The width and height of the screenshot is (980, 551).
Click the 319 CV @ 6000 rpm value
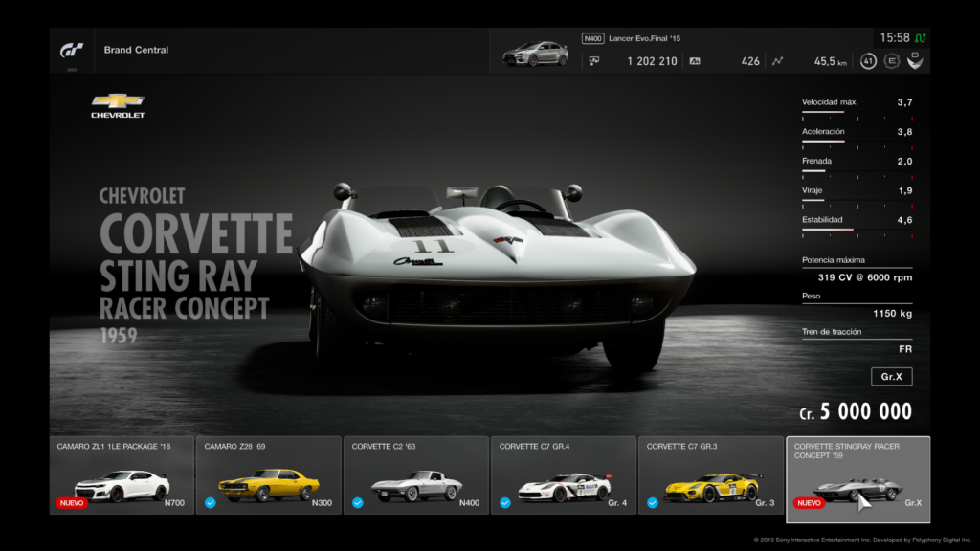point(865,277)
